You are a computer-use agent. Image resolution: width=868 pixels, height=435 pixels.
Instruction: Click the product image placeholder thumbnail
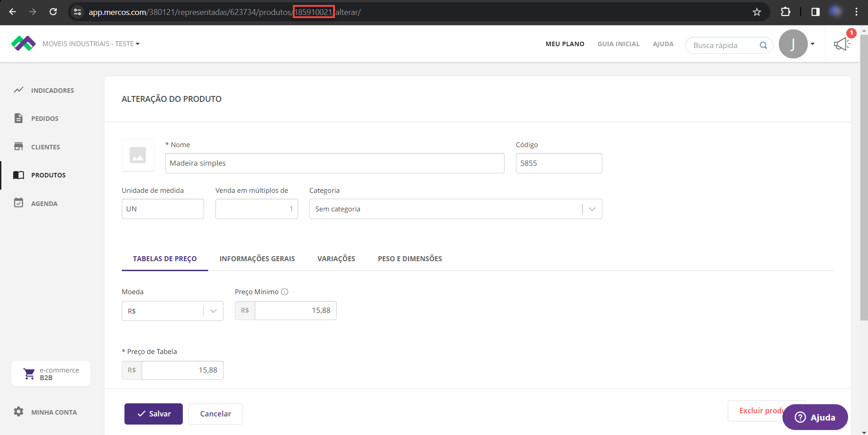[x=138, y=155]
